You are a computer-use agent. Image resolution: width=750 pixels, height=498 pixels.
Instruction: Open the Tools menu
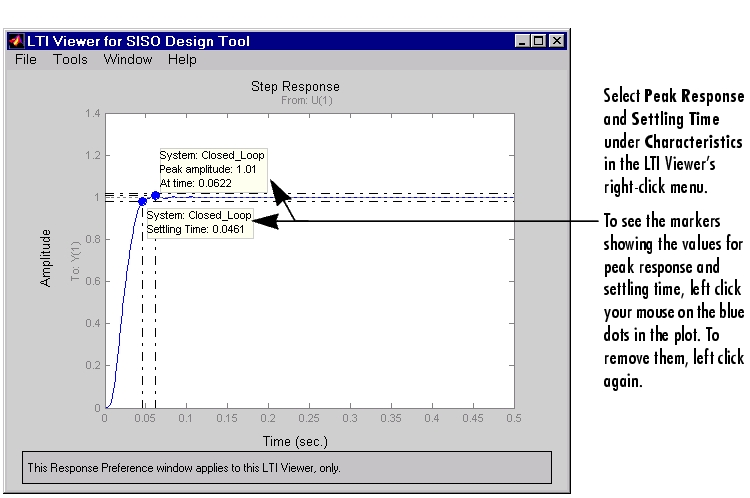(x=70, y=59)
